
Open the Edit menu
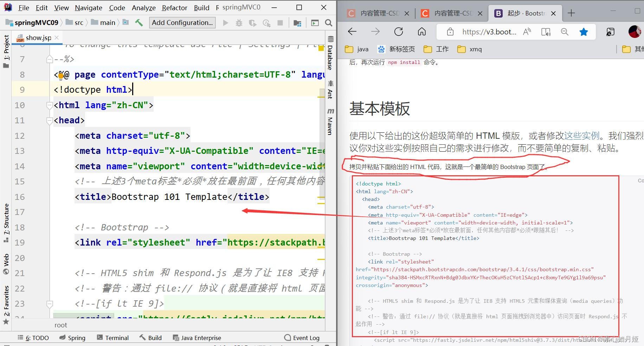coord(42,8)
